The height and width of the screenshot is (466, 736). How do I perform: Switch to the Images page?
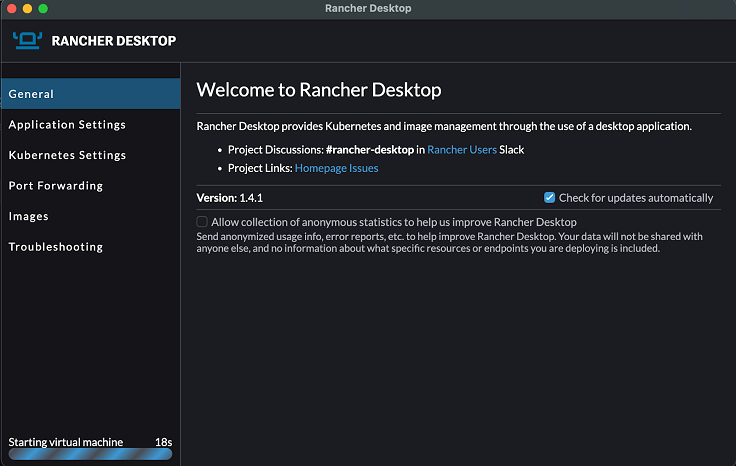28,216
